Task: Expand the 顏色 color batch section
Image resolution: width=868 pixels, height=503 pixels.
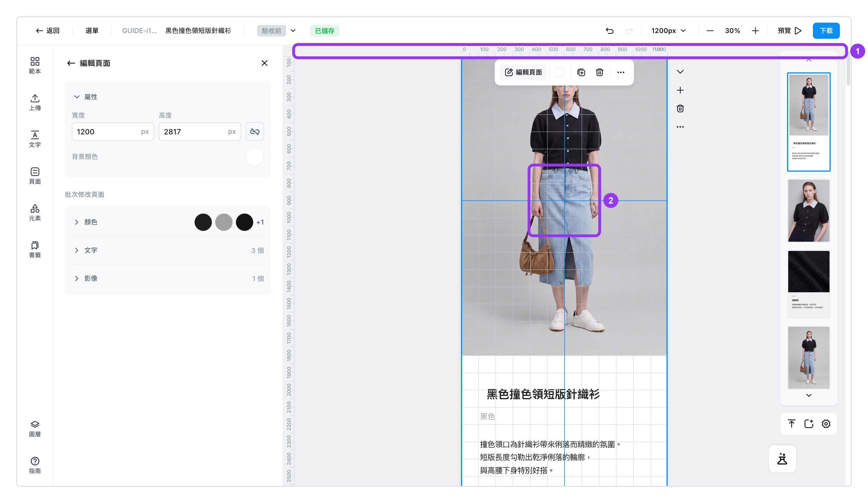Action: tap(76, 222)
